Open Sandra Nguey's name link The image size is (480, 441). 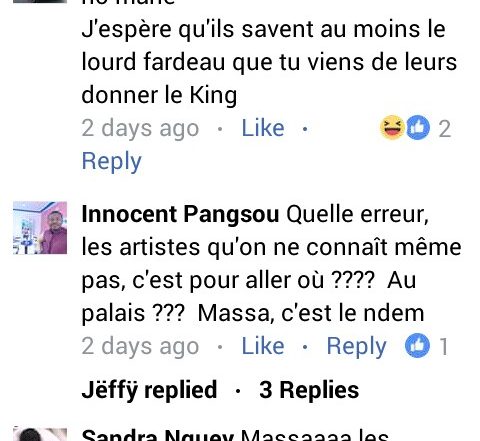point(157,435)
